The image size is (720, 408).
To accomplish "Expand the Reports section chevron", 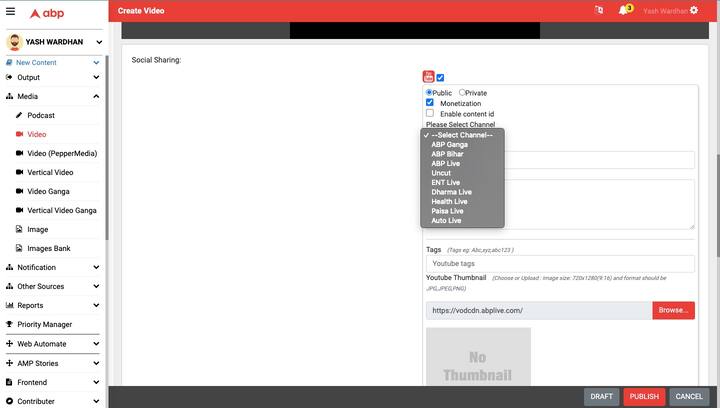I will click(96, 305).
